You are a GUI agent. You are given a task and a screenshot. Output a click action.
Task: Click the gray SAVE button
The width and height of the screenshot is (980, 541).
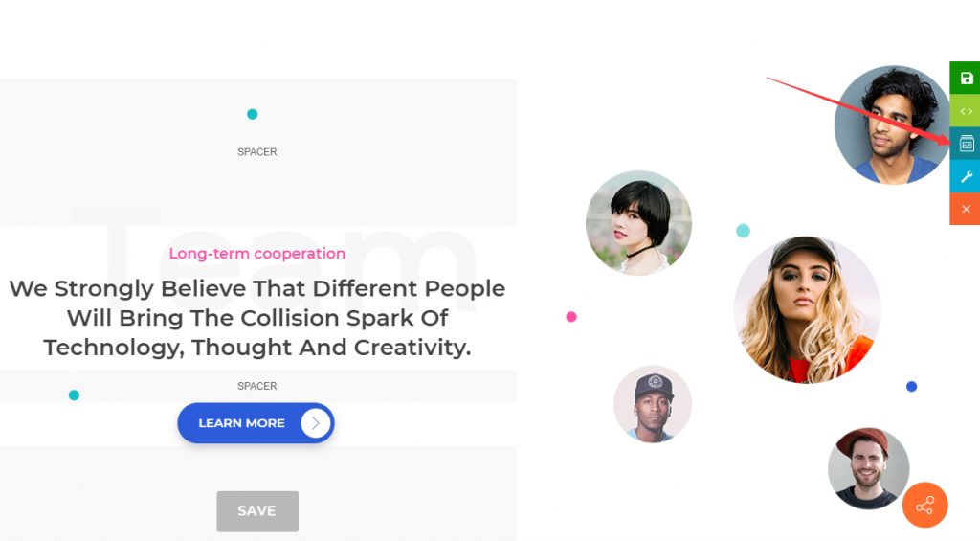256,511
